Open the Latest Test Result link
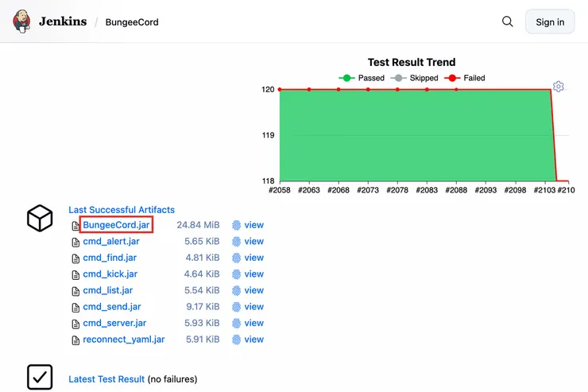588x392 pixels. click(106, 378)
